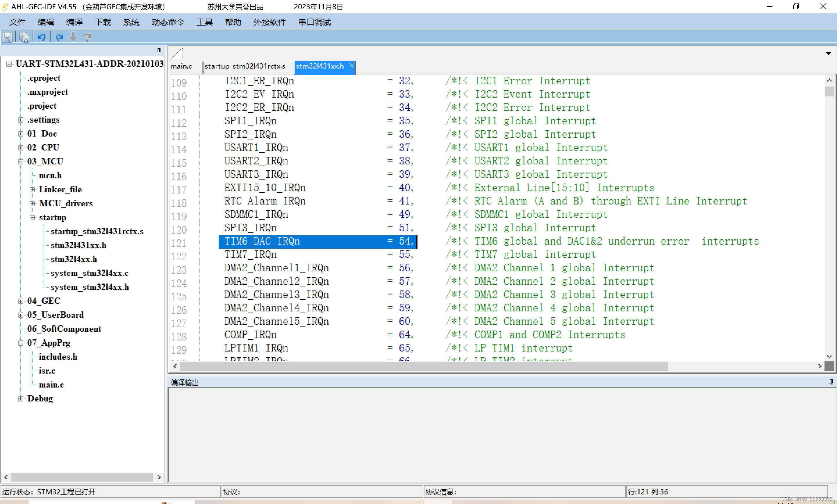
Task: Open the editor tab list dropdown
Action: pyautogui.click(x=829, y=53)
